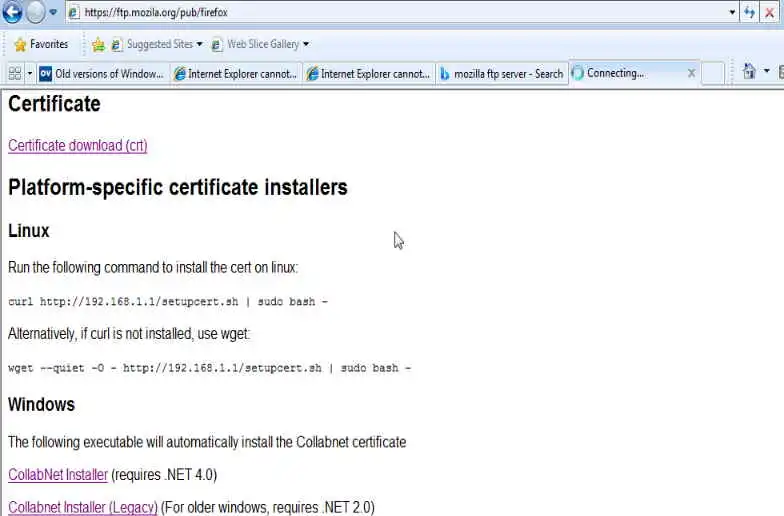Open the Favorites star button
Screen dimensions: 784x516
41,44
